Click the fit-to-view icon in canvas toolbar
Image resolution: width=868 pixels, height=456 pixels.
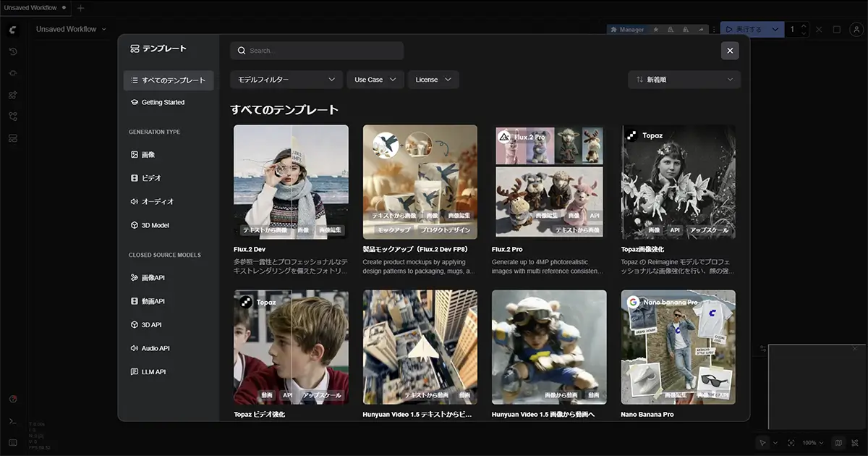pos(792,442)
